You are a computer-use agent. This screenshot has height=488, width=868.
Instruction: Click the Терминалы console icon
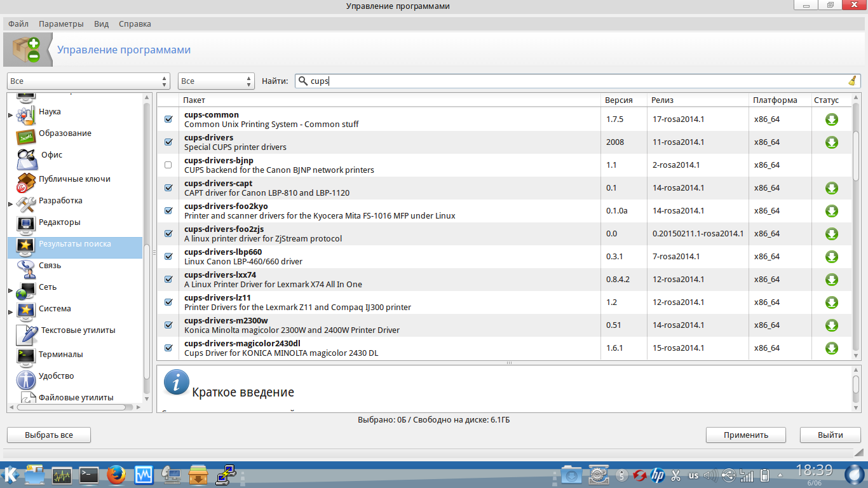pos(25,357)
